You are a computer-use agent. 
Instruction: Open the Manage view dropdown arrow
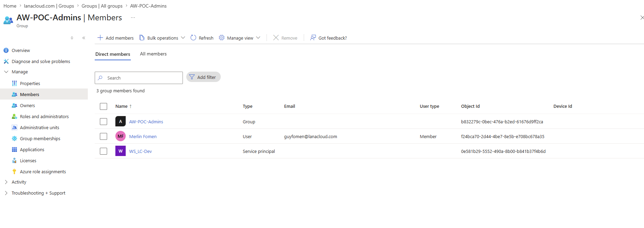click(x=258, y=38)
